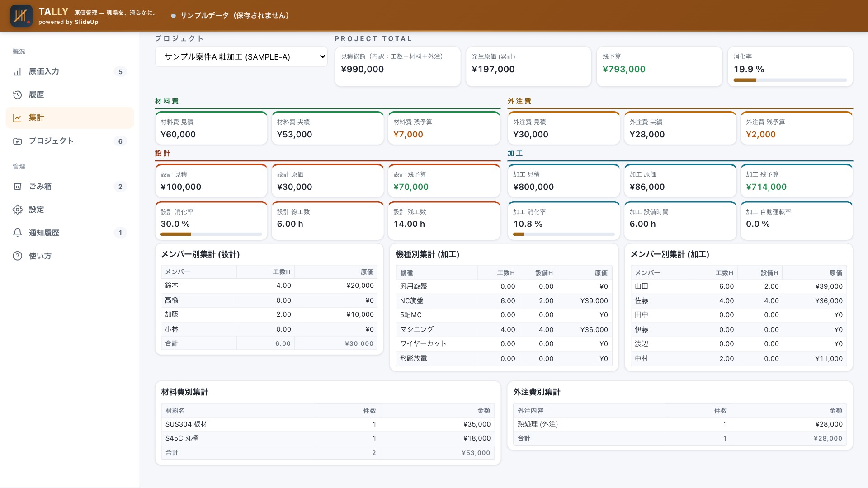868x488 pixels.
Task: Open 原価入力 in the sidebar
Action: 70,72
